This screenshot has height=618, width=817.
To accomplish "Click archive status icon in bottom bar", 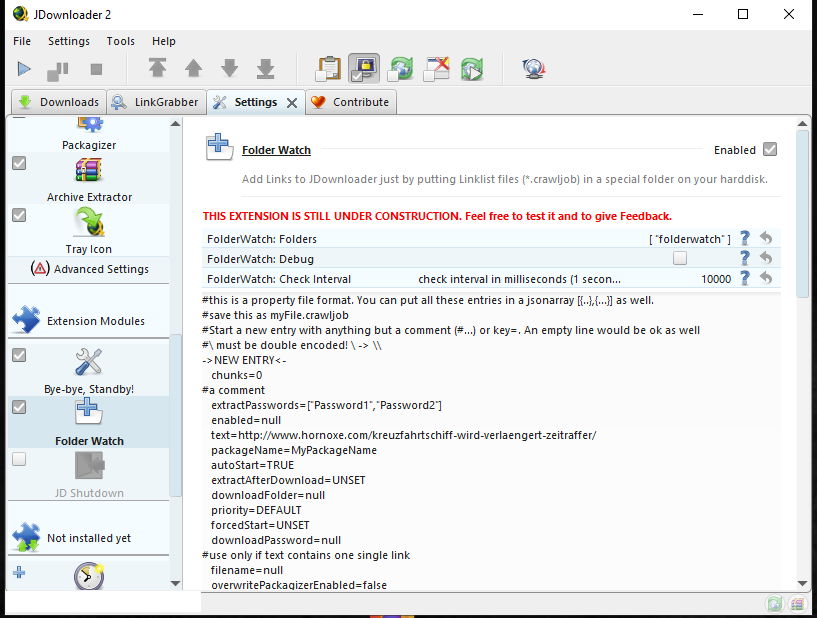I will click(x=797, y=604).
